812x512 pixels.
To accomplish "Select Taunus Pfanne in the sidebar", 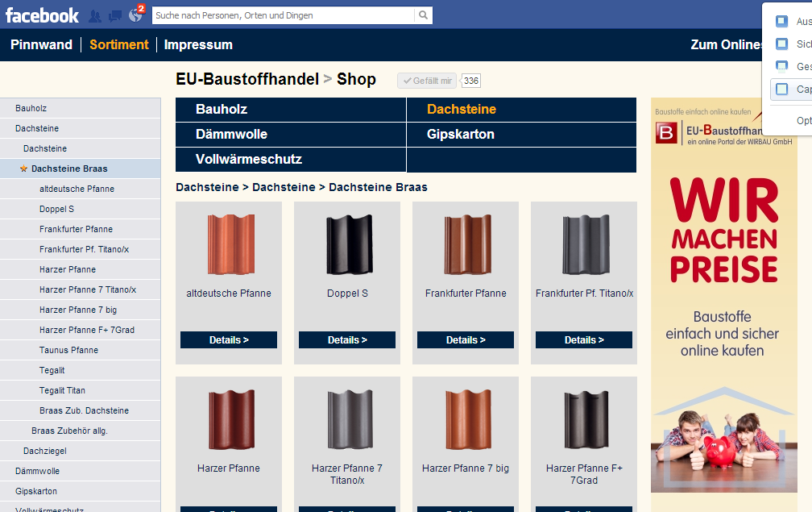I will tap(81, 350).
